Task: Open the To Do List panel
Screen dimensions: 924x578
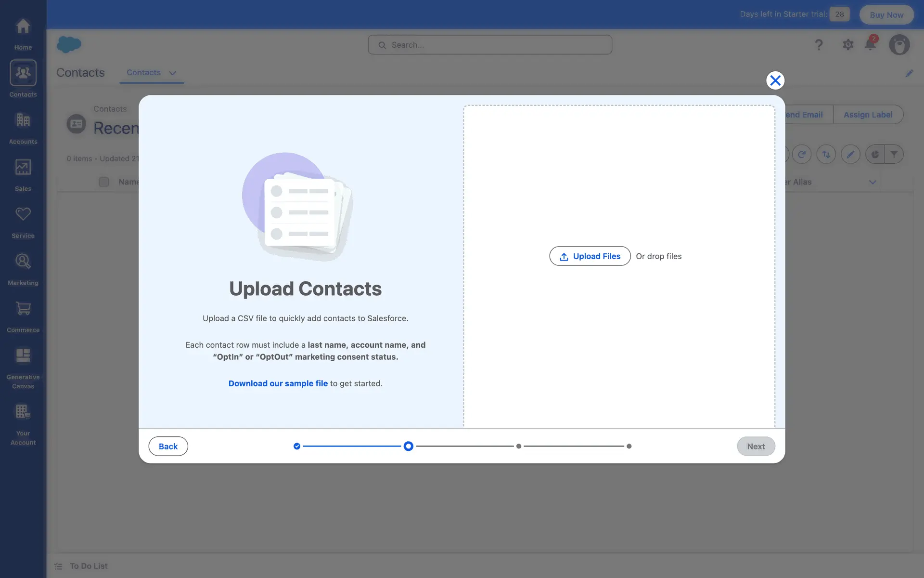Action: coord(88,566)
